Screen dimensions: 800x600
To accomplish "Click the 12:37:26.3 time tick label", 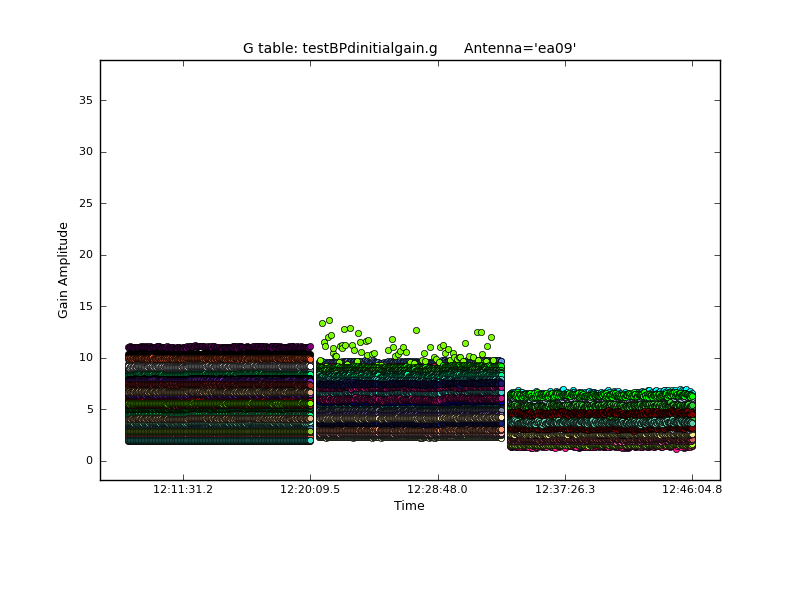I will (x=565, y=490).
